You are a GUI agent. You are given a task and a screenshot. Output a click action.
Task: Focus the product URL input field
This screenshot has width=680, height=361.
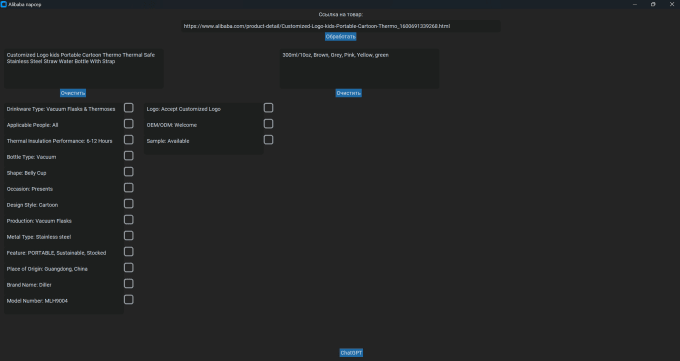(x=340, y=26)
